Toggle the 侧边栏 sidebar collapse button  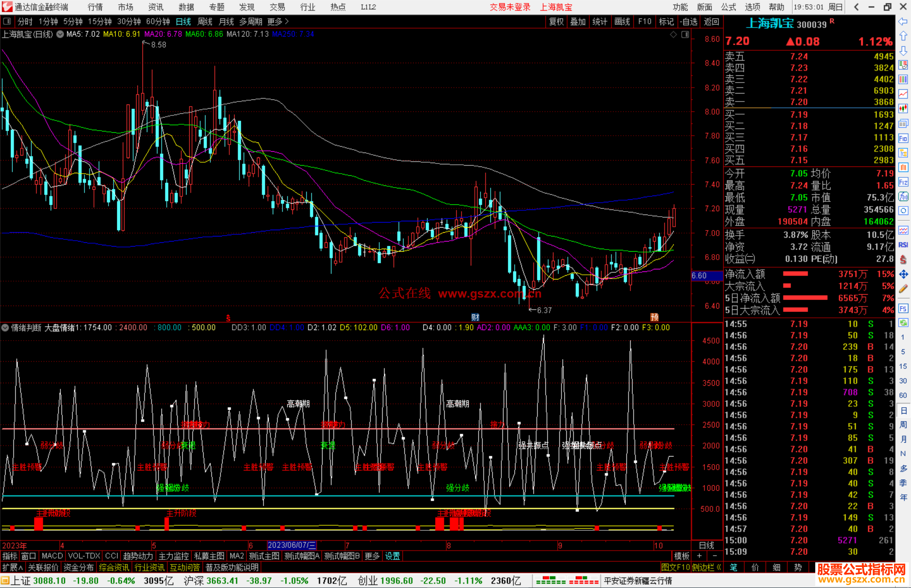click(706, 567)
